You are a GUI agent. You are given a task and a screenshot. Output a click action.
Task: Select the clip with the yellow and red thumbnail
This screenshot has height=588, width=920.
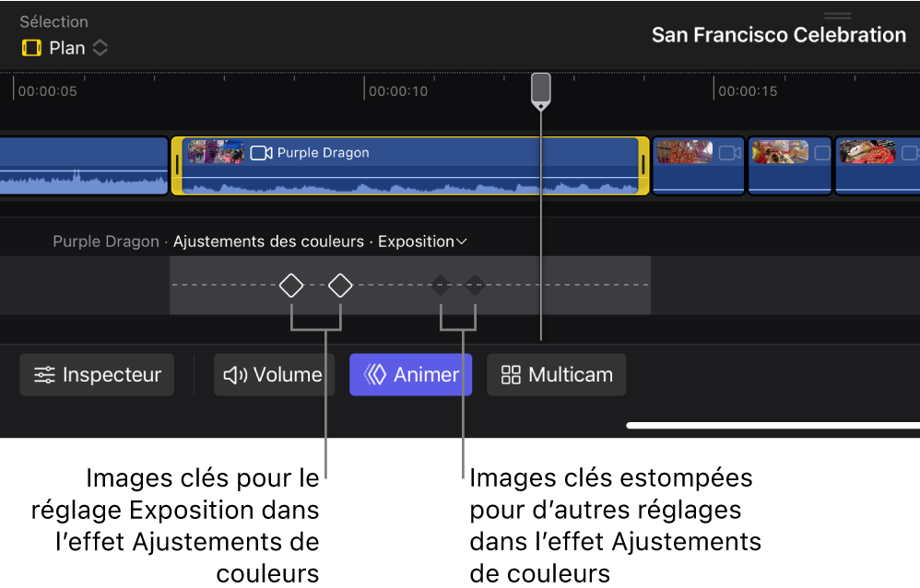click(790, 166)
